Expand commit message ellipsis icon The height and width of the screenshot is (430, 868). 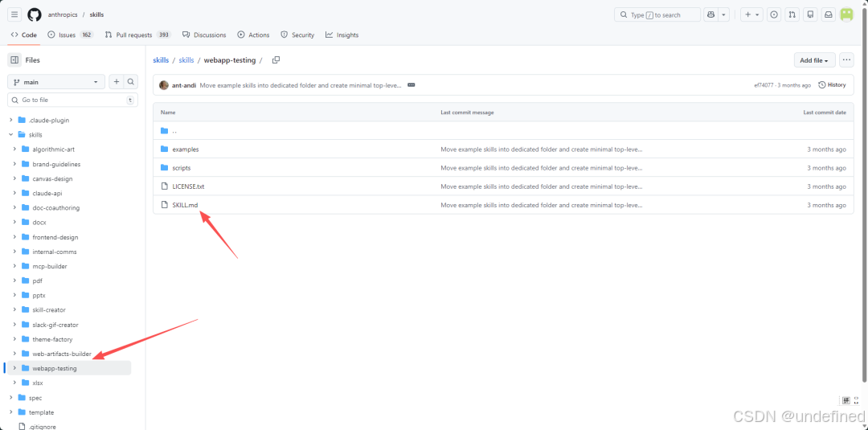tap(411, 85)
